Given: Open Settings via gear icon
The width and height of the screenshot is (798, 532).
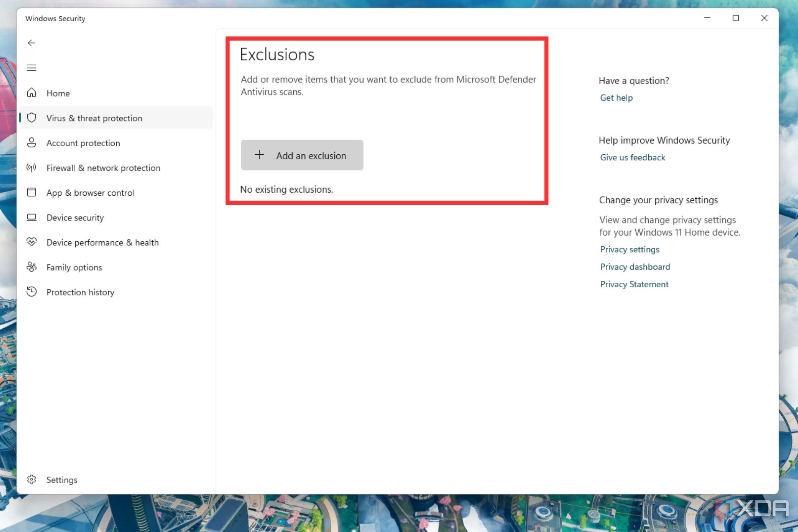Looking at the screenshot, I should point(32,480).
